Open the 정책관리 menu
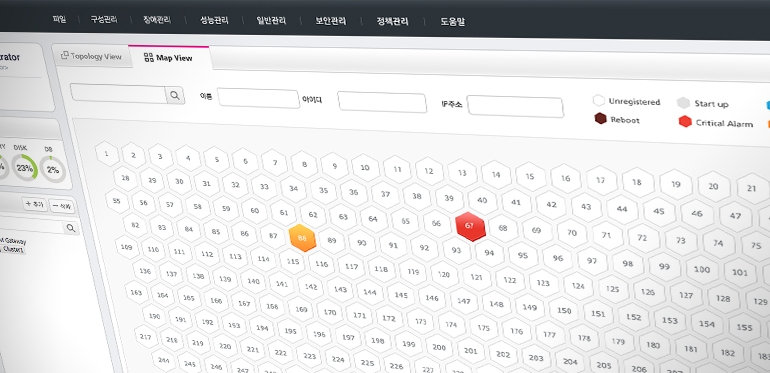This screenshot has height=373, width=770. tap(392, 22)
